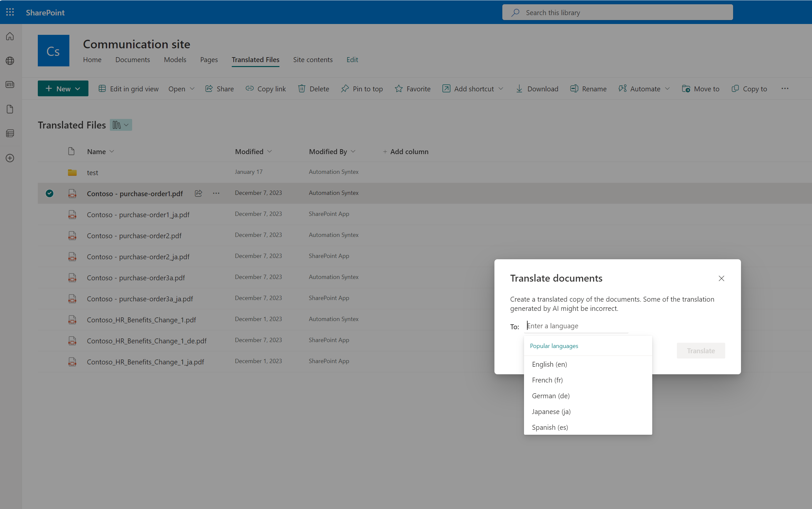Image resolution: width=812 pixels, height=509 pixels.
Task: Select the Home icon in the left sidebar
Action: click(x=10, y=36)
